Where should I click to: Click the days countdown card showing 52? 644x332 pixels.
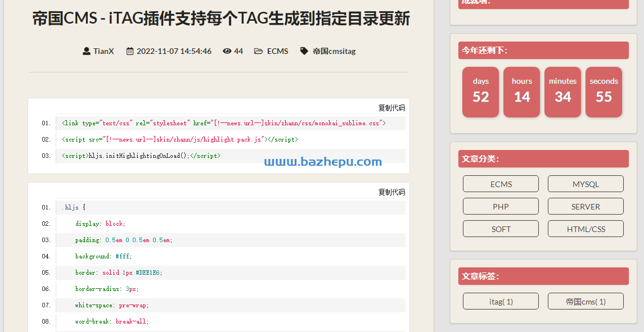[480, 92]
